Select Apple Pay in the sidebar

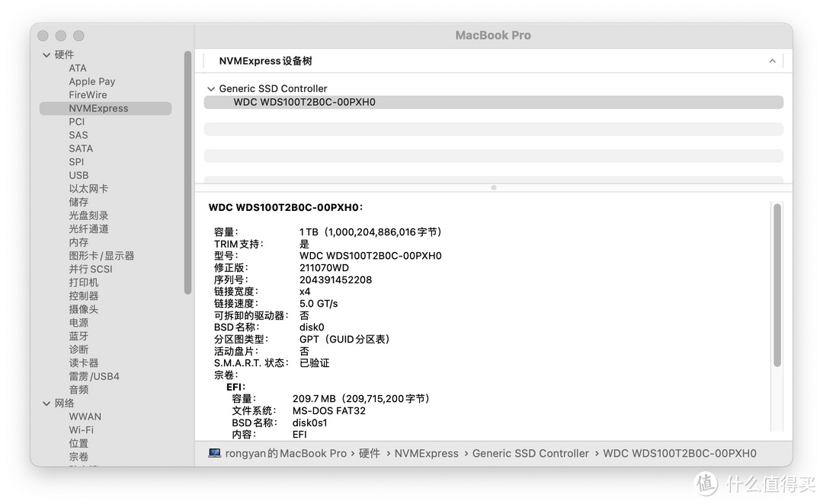(92, 81)
